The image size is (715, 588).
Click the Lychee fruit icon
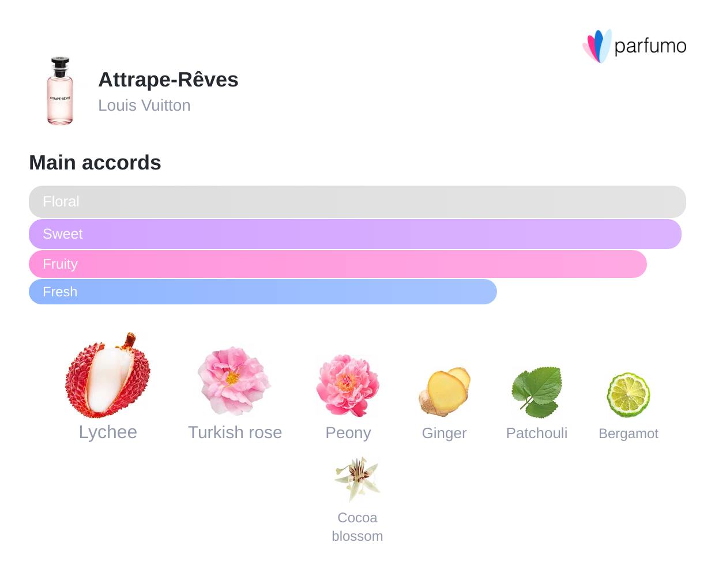pyautogui.click(x=108, y=375)
